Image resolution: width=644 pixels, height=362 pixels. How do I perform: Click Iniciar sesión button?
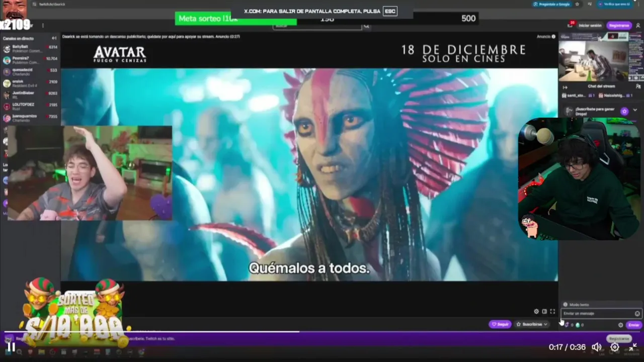pyautogui.click(x=590, y=25)
